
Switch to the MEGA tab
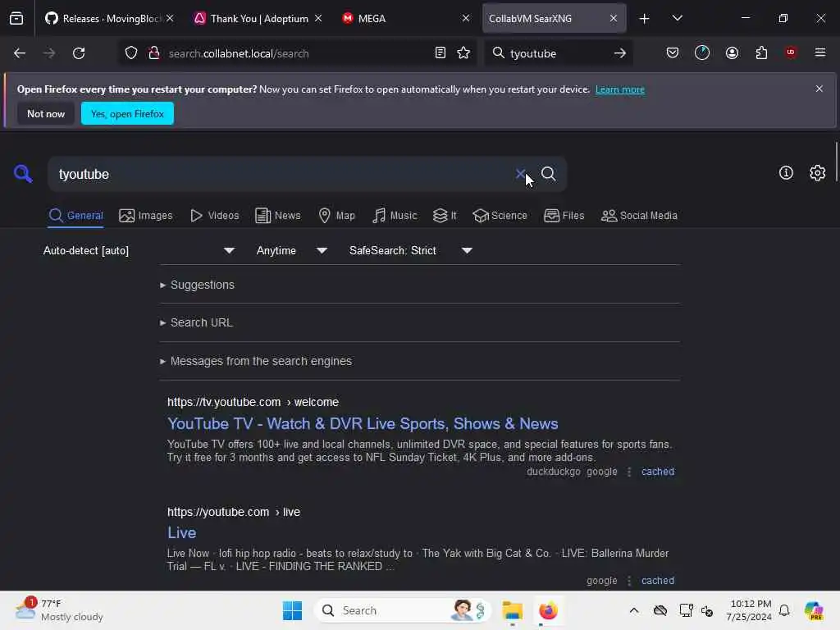point(406,19)
